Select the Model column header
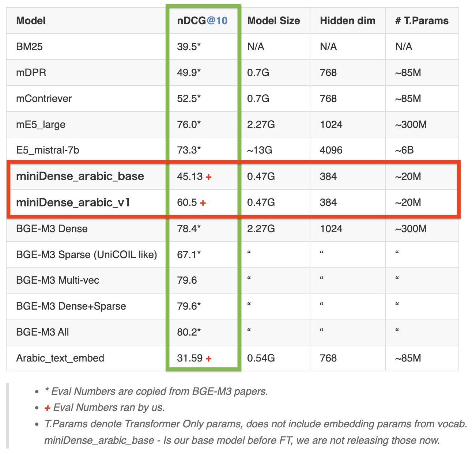 (31, 21)
